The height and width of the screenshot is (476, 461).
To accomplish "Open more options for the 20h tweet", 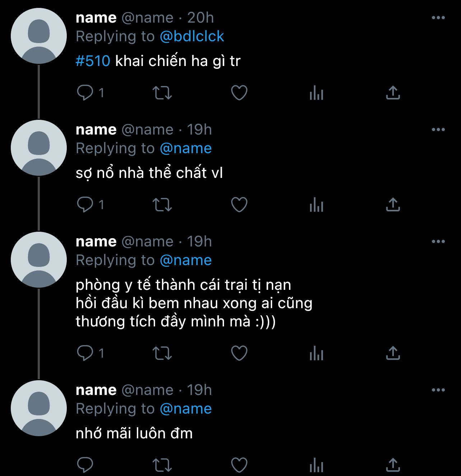I will click(x=438, y=18).
